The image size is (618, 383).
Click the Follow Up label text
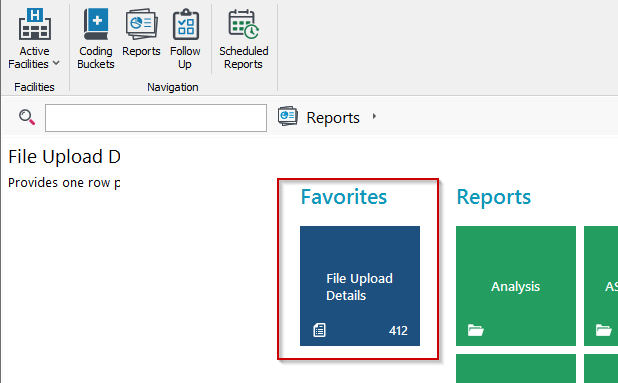point(185,58)
